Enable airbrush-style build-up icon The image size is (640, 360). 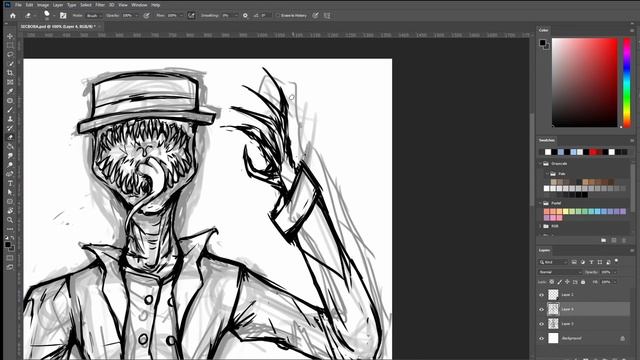[x=191, y=16]
